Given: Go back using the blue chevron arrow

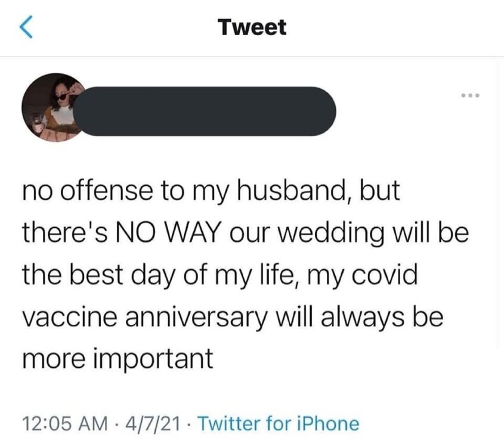Looking at the screenshot, I should coord(26,27).
